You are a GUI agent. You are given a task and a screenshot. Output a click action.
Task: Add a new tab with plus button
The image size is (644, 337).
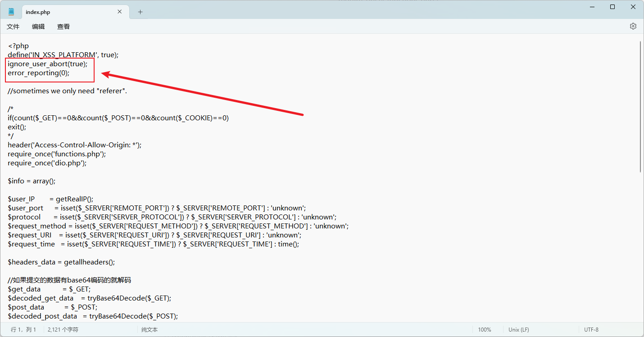(140, 12)
